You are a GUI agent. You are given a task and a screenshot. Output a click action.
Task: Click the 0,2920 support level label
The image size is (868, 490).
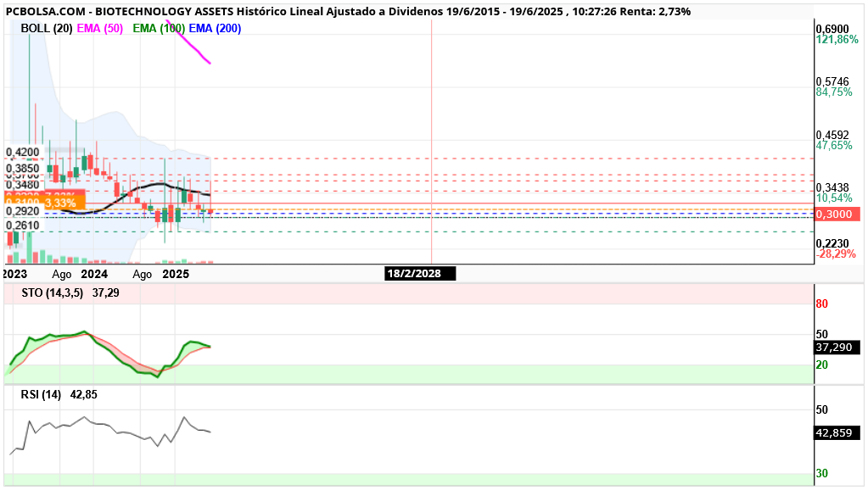click(x=23, y=211)
